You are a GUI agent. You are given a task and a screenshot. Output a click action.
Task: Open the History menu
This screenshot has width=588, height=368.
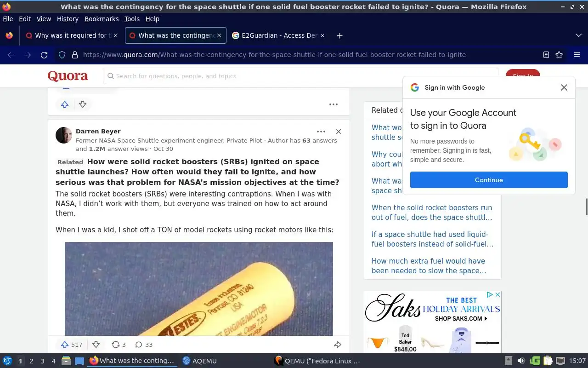coord(68,19)
